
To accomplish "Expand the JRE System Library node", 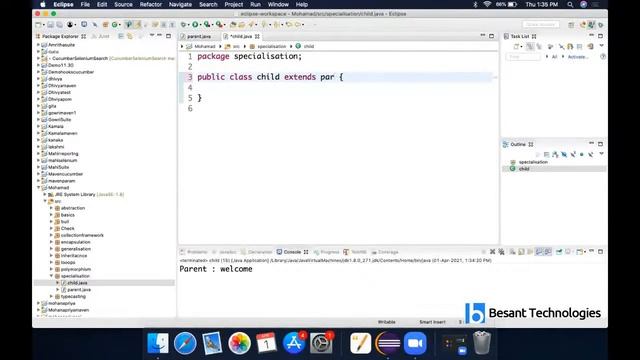I will coord(45,195).
